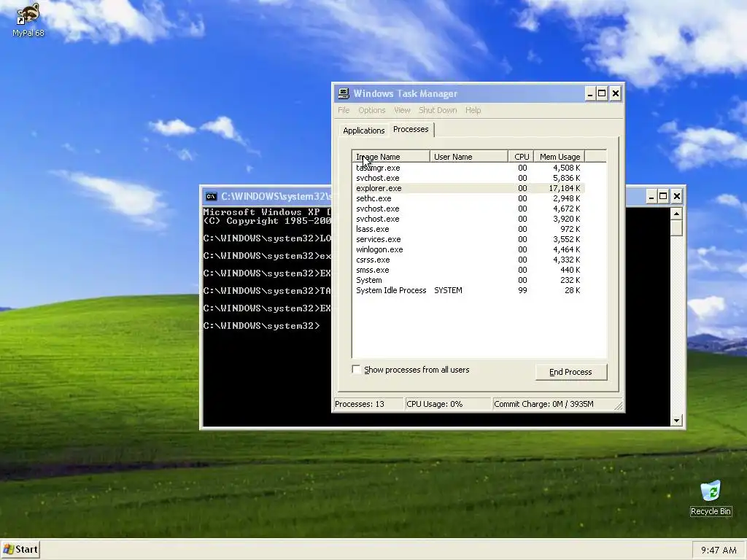Image resolution: width=747 pixels, height=560 pixels.
Task: Grab the Task Manager resize grip corner
Action: (x=619, y=405)
